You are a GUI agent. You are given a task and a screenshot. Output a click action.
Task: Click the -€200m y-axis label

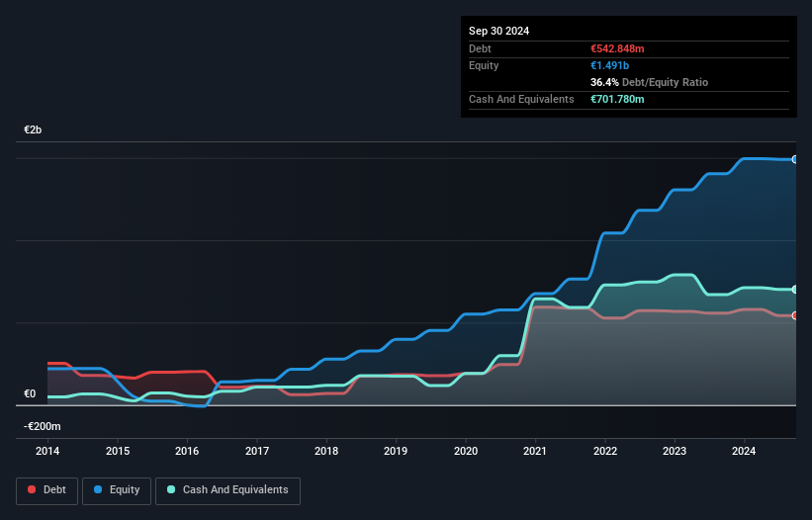coord(42,426)
